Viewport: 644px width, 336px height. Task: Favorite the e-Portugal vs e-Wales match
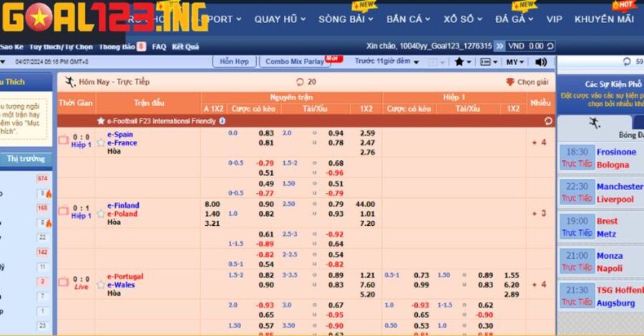(101, 285)
